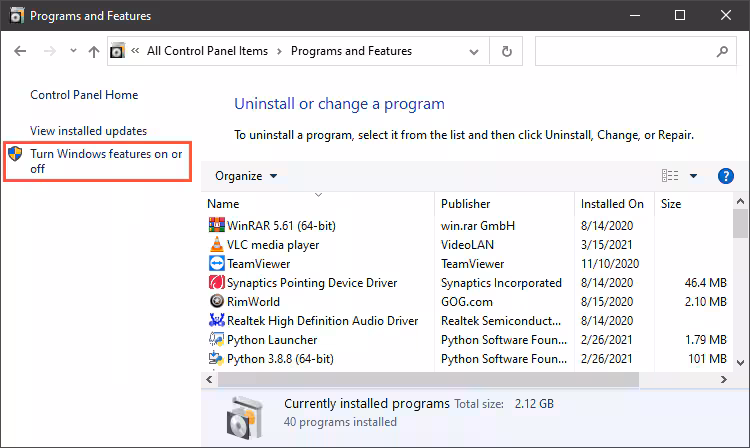Click the Realtek audio driver icon
This screenshot has width=750, height=448.
click(x=217, y=321)
